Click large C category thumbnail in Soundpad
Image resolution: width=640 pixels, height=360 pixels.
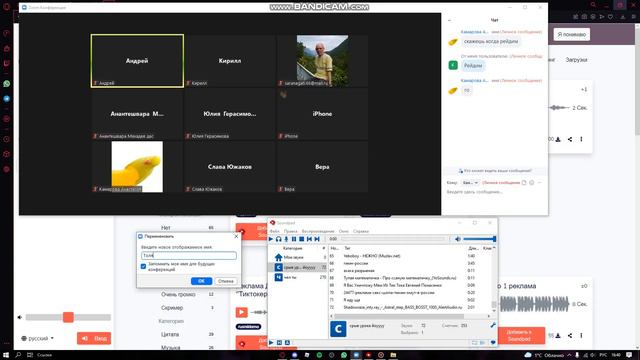pos(338,329)
